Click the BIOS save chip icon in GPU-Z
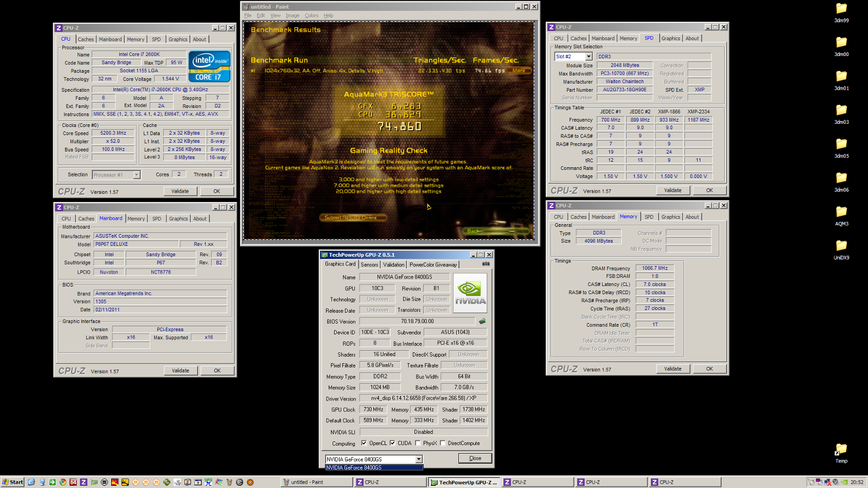The height and width of the screenshot is (488, 868). pyautogui.click(x=482, y=321)
